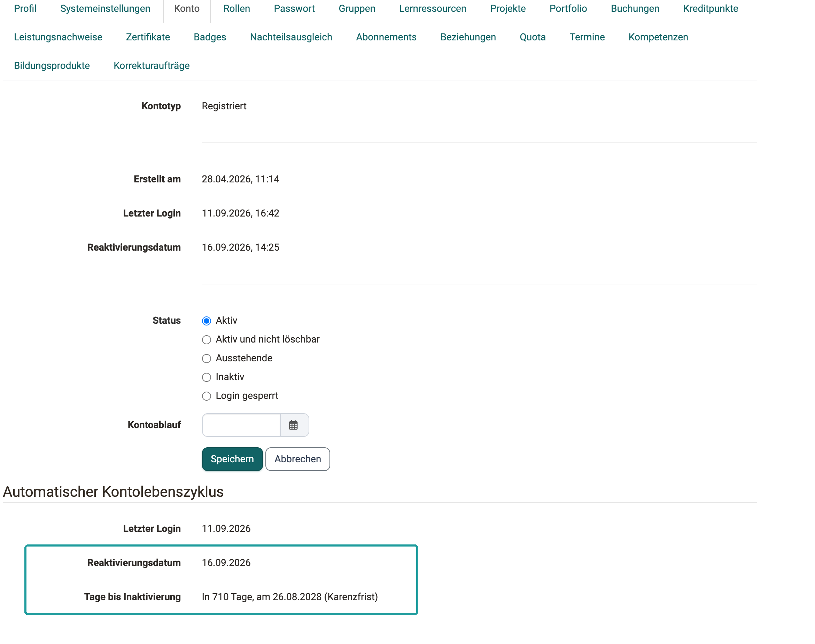The image size is (815, 644).
Task: Switch to the Gruppen tab
Action: pyautogui.click(x=357, y=9)
